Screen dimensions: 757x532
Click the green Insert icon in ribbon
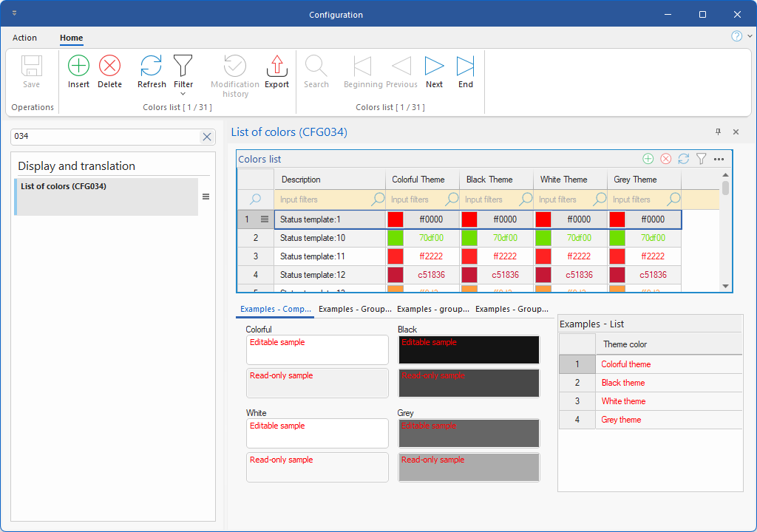point(78,66)
